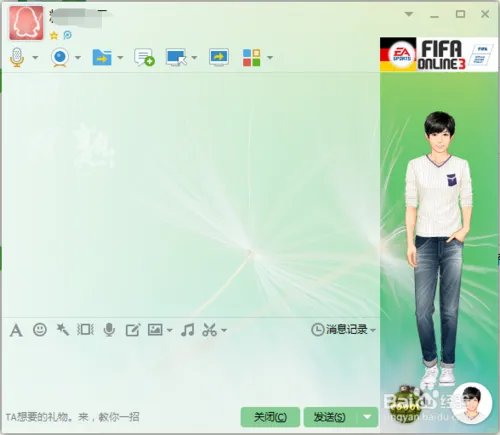Screen dimensions: 500x435
Task: Open the title bar triangle menu arrow
Action: pos(409,14)
